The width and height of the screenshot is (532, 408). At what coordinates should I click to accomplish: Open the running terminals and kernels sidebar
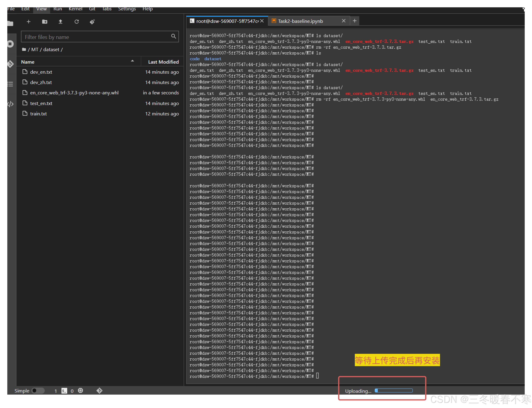click(10, 44)
